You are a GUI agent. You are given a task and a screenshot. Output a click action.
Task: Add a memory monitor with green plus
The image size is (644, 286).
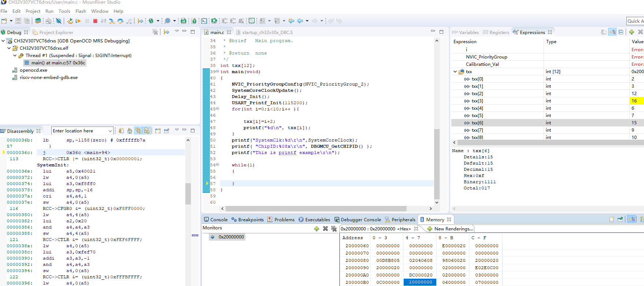(x=317, y=229)
